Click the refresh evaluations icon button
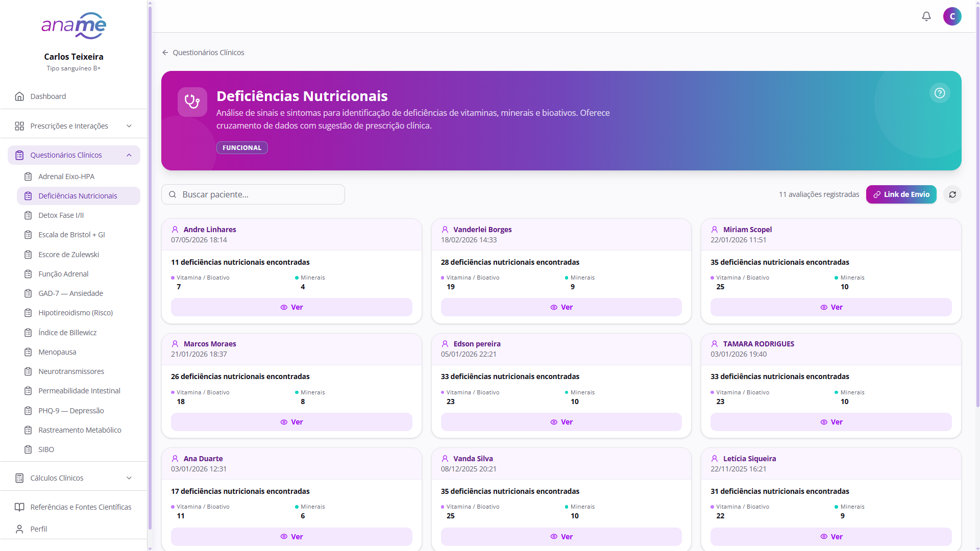The height and width of the screenshot is (551, 980). [x=952, y=194]
